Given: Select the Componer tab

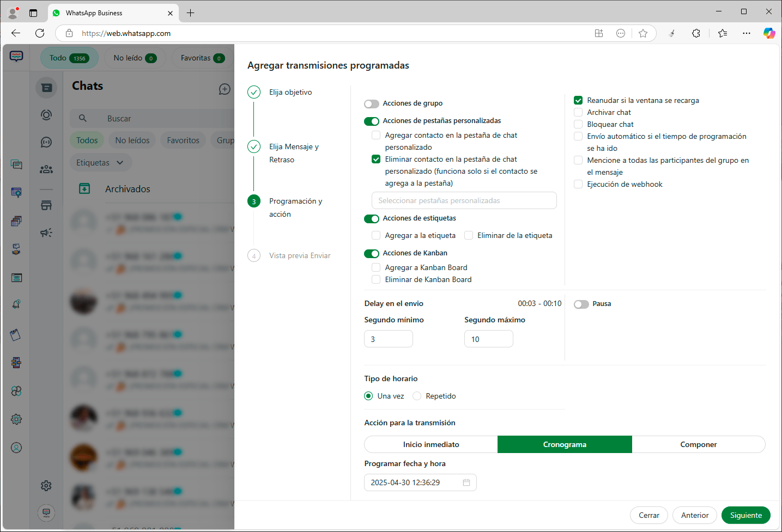Looking at the screenshot, I should 698,444.
